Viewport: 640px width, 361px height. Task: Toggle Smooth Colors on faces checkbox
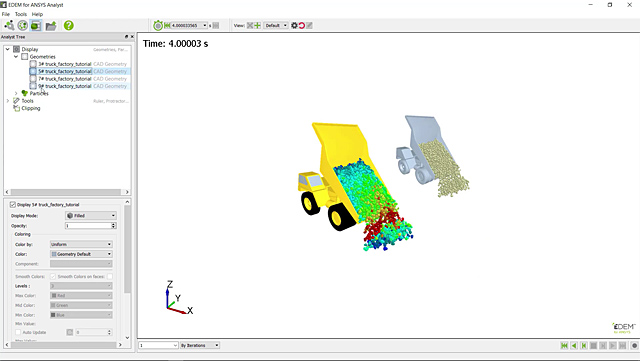[x=110, y=276]
